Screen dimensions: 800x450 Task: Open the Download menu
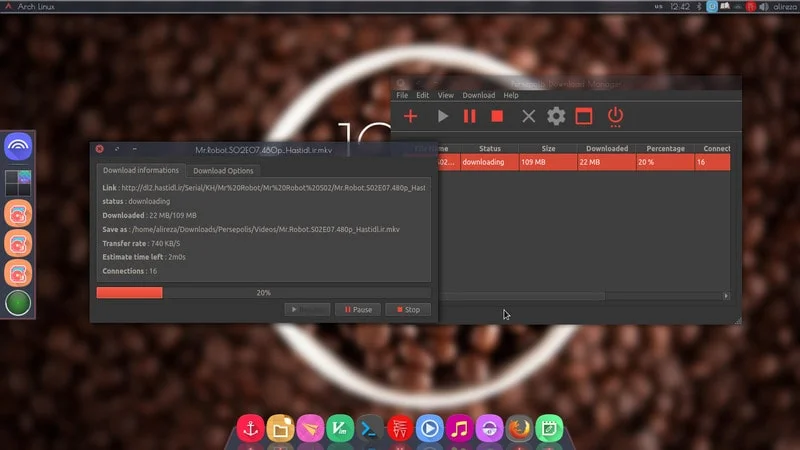tap(479, 95)
